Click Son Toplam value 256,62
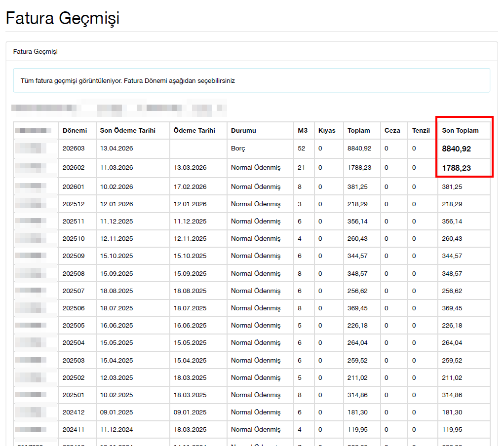The image size is (504, 446). [452, 291]
